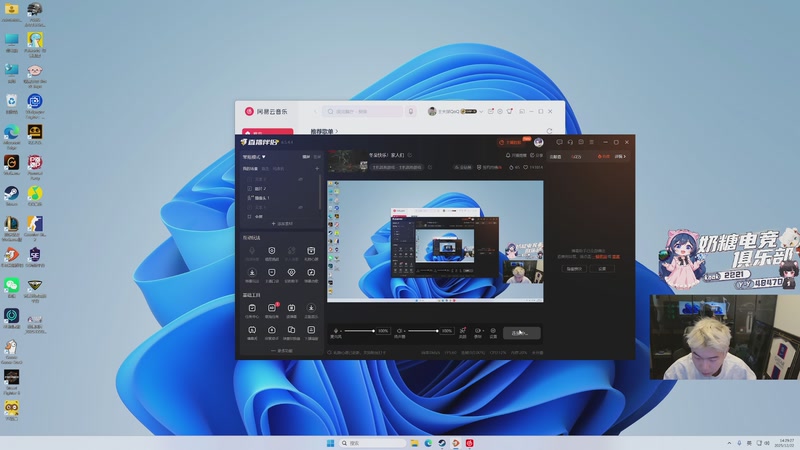Open the headset customer service icon
This screenshot has width=800, height=450.
point(570,142)
